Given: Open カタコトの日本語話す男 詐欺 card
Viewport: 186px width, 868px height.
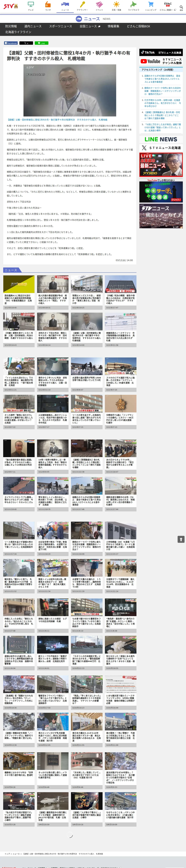Looking at the screenshot, I should pos(87,653).
